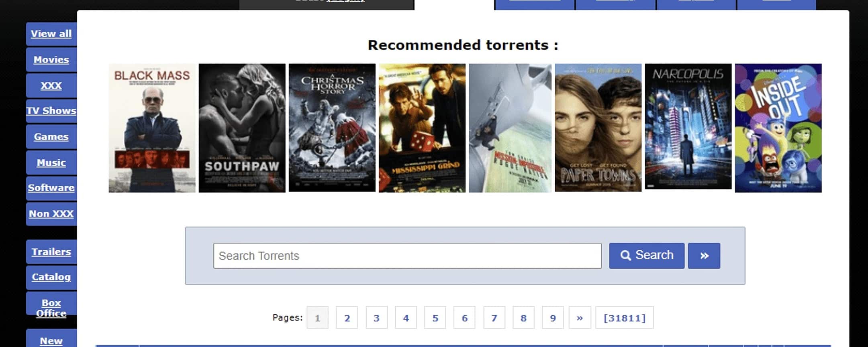Select the Black Mass poster
This screenshot has width=868, height=347.
[x=152, y=128]
